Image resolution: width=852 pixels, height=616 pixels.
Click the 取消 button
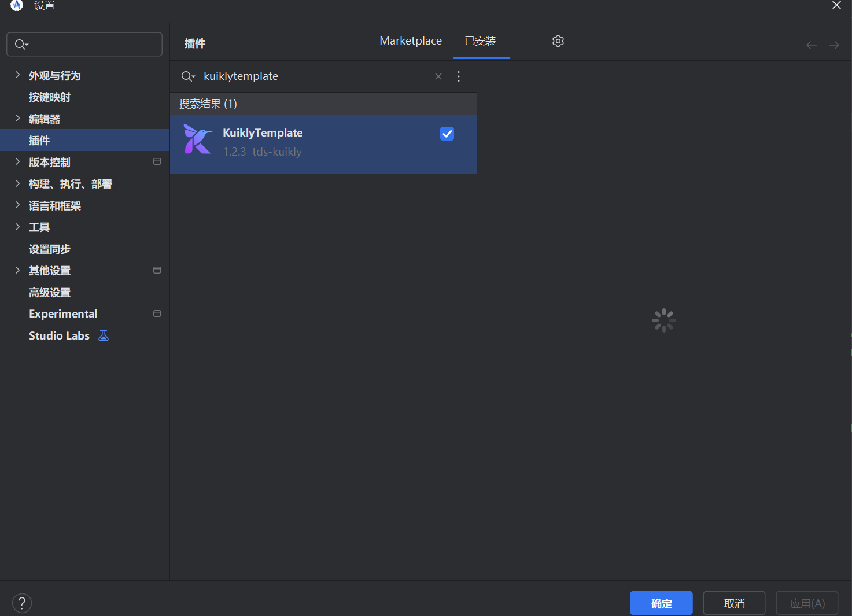pos(734,603)
